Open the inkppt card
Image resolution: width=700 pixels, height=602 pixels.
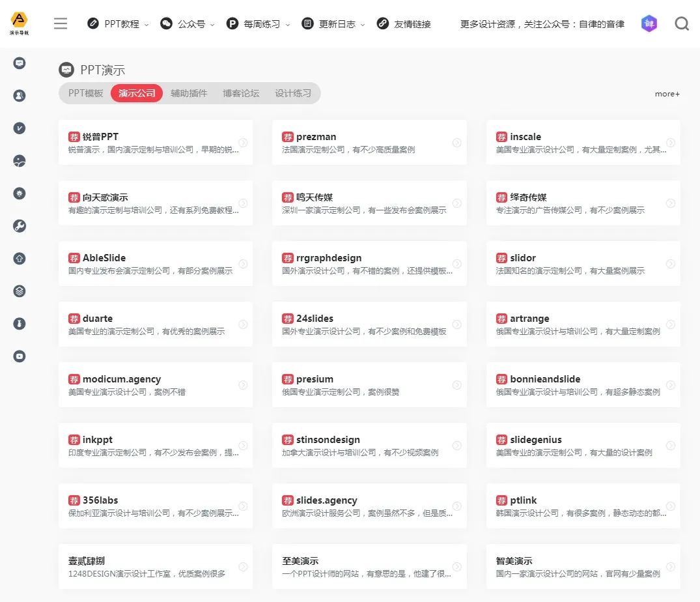click(x=156, y=445)
